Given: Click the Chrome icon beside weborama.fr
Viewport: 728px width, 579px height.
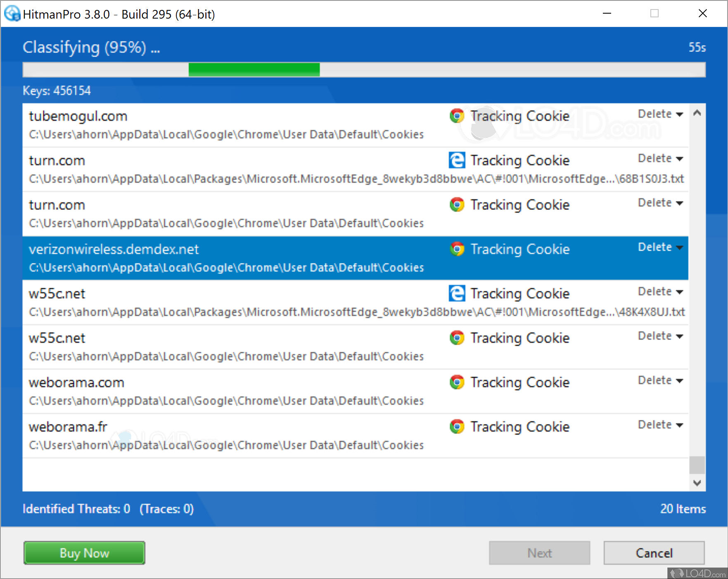Looking at the screenshot, I should coord(457,427).
